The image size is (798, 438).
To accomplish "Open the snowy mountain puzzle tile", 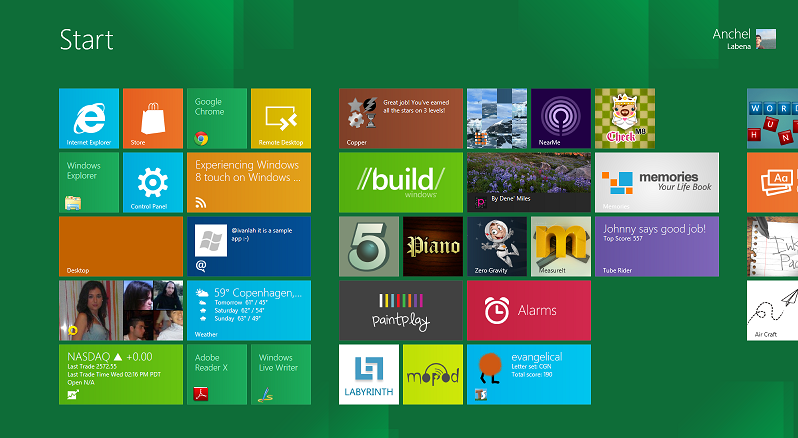I will coord(497,119).
